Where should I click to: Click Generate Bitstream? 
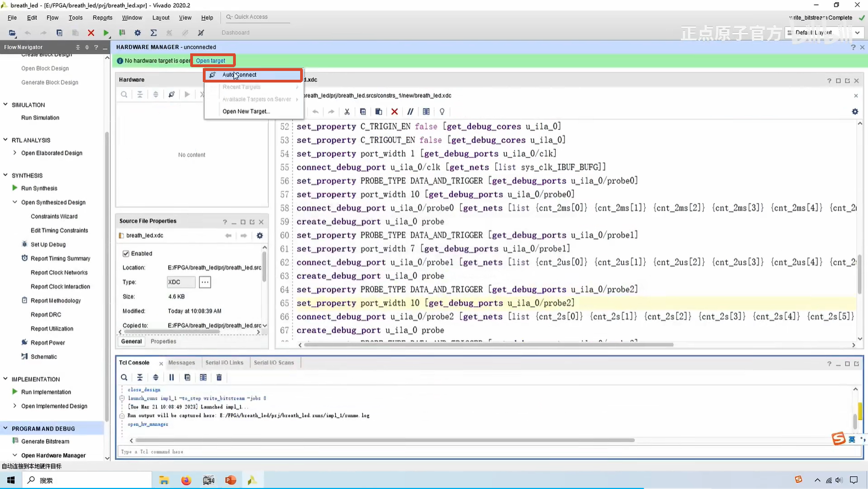tap(45, 441)
